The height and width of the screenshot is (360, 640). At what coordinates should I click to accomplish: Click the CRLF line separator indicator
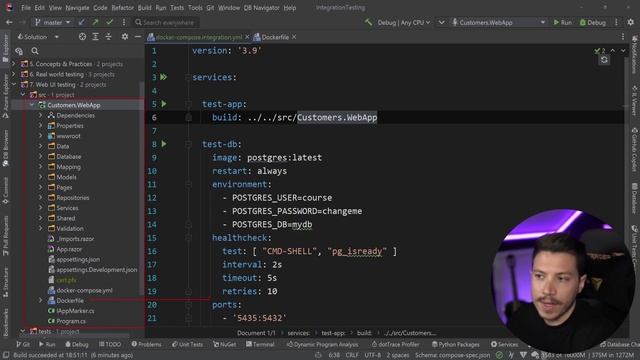(x=352, y=355)
